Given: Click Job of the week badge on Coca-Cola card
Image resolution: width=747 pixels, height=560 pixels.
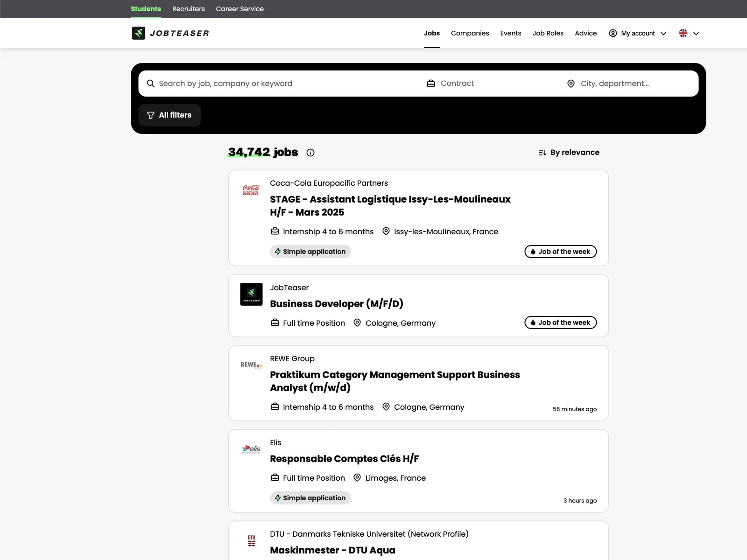Looking at the screenshot, I should tap(561, 252).
